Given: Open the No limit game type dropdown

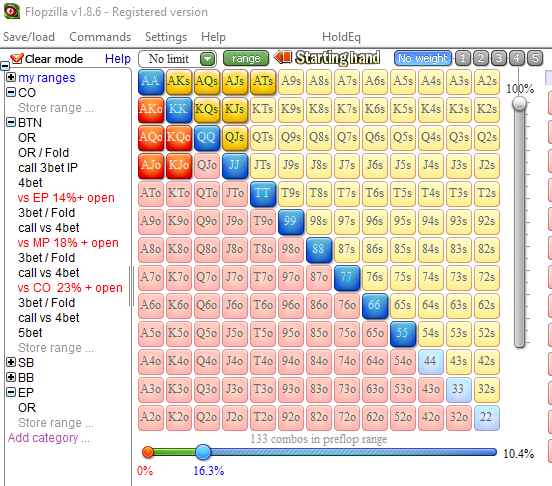Looking at the screenshot, I should [x=208, y=59].
